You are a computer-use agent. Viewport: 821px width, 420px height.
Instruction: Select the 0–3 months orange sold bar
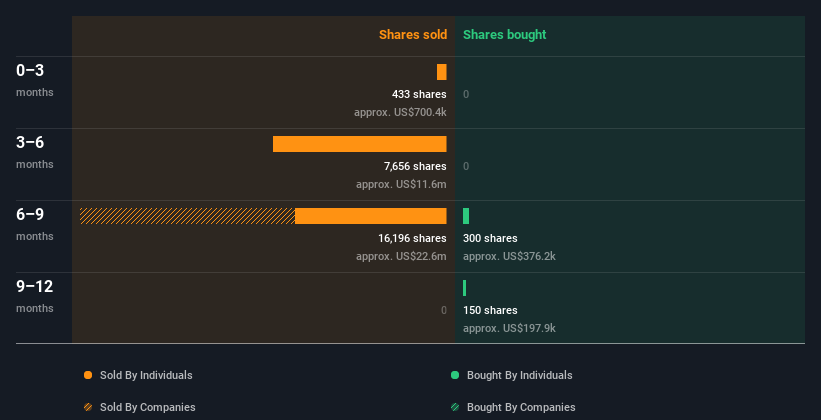(442, 72)
